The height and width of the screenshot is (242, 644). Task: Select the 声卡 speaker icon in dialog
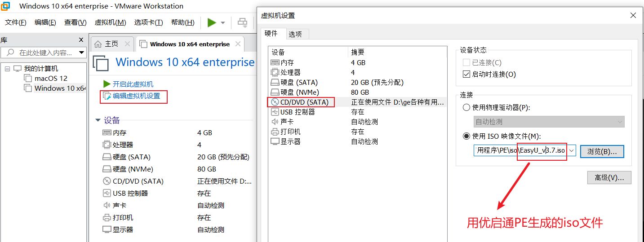coord(275,122)
